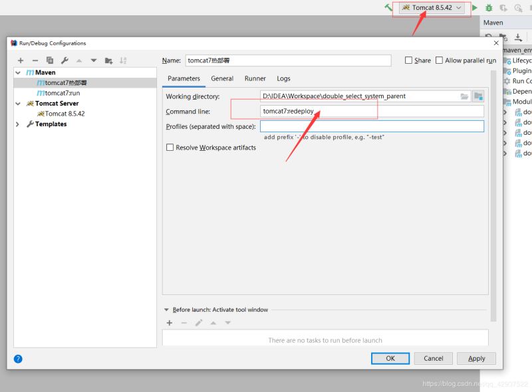Click the Copy Configuration icon
This screenshot has height=392, width=532.
pyautogui.click(x=50, y=60)
